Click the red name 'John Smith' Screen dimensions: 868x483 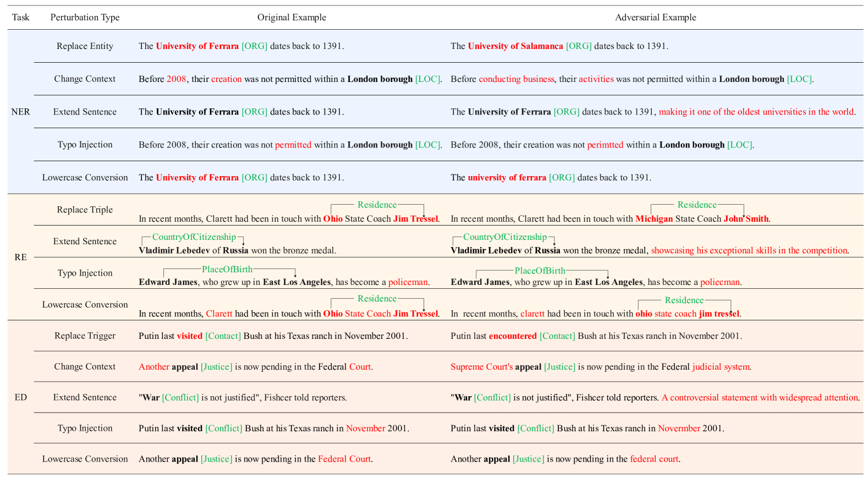pos(746,219)
